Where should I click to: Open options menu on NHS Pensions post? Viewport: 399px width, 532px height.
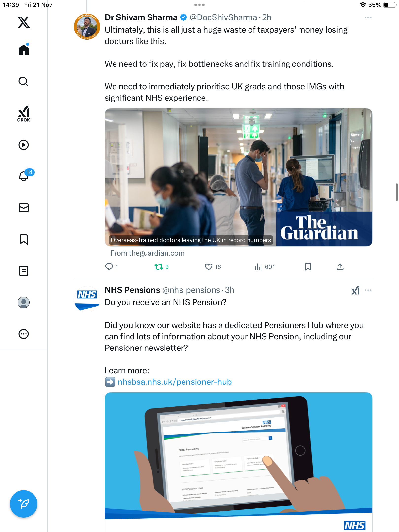pyautogui.click(x=368, y=290)
